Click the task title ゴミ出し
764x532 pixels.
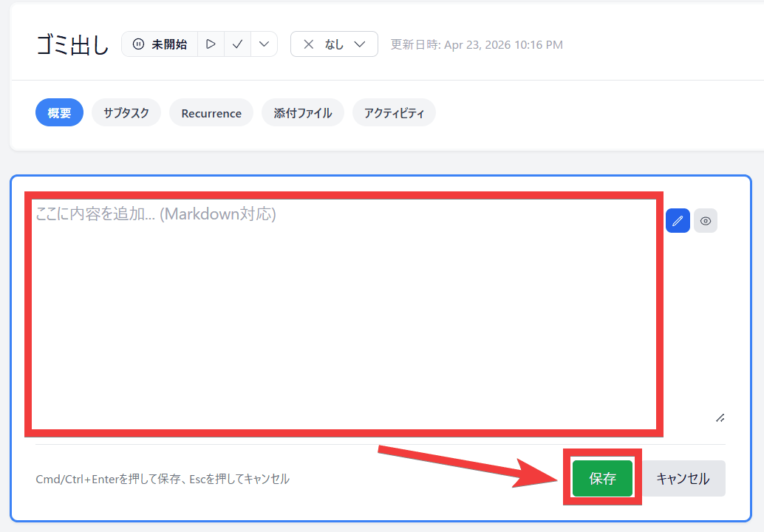tap(72, 45)
